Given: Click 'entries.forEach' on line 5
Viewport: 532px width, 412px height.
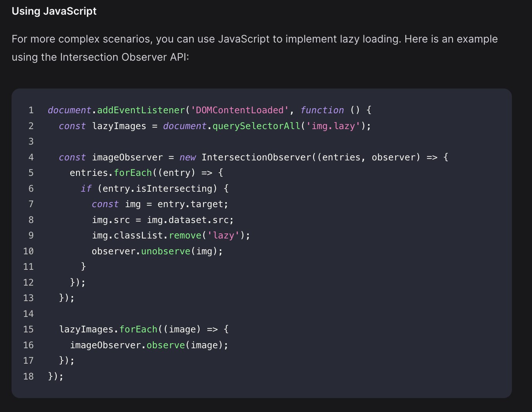Looking at the screenshot, I should tap(111, 173).
